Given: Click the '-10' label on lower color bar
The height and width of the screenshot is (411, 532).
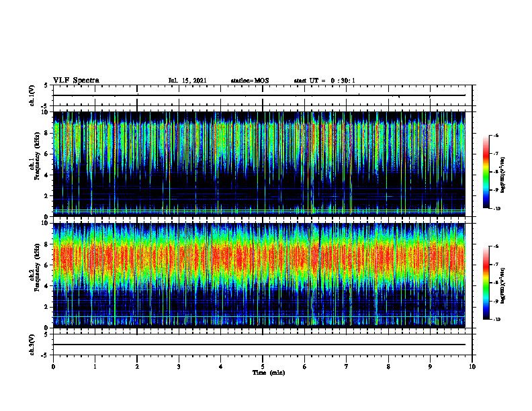Looking at the screenshot, I should tap(496, 320).
